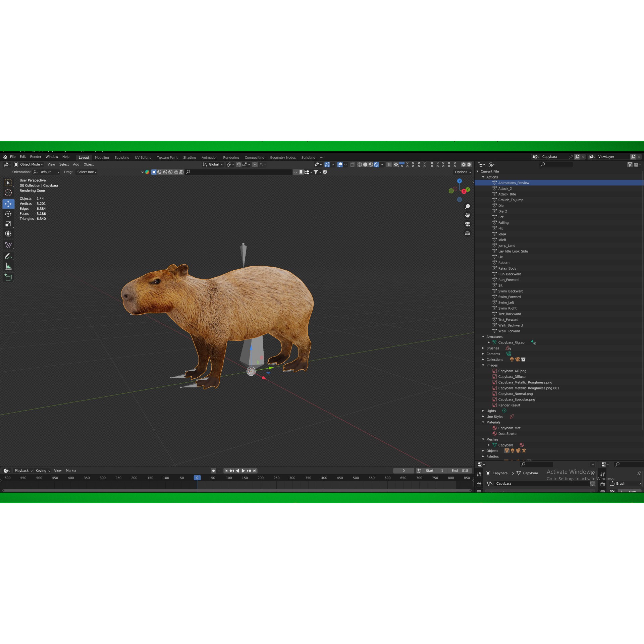Switch to the Shading workspace tab

point(190,157)
